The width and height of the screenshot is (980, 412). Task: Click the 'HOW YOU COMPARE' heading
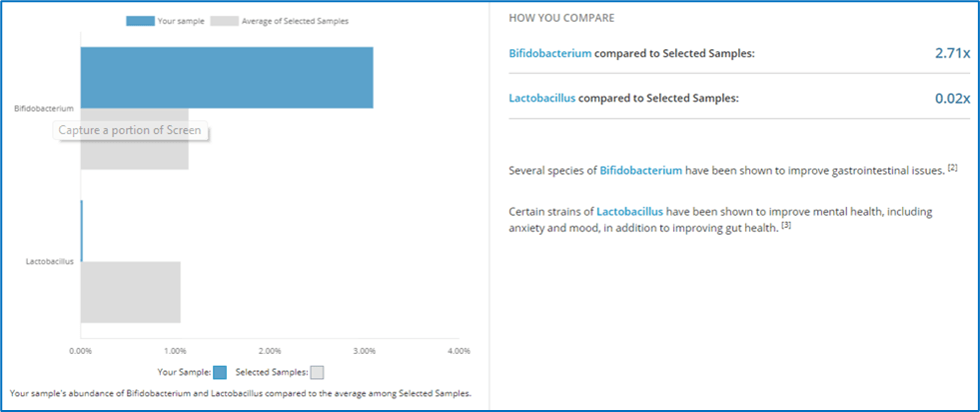pyautogui.click(x=561, y=18)
